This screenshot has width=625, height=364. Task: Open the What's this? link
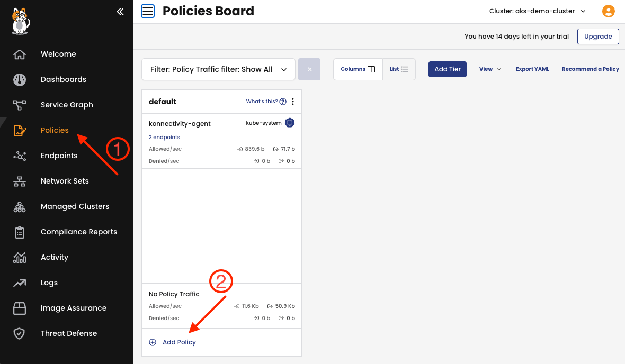[x=262, y=102]
